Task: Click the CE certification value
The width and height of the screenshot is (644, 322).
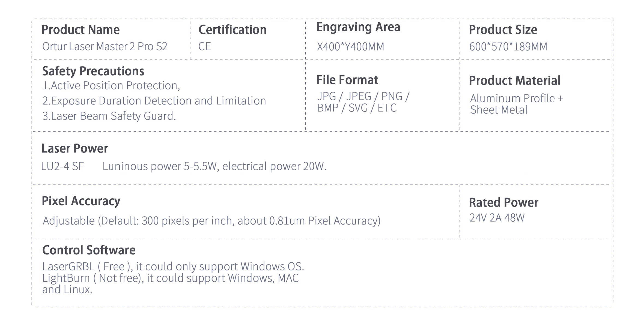Action: [x=204, y=46]
